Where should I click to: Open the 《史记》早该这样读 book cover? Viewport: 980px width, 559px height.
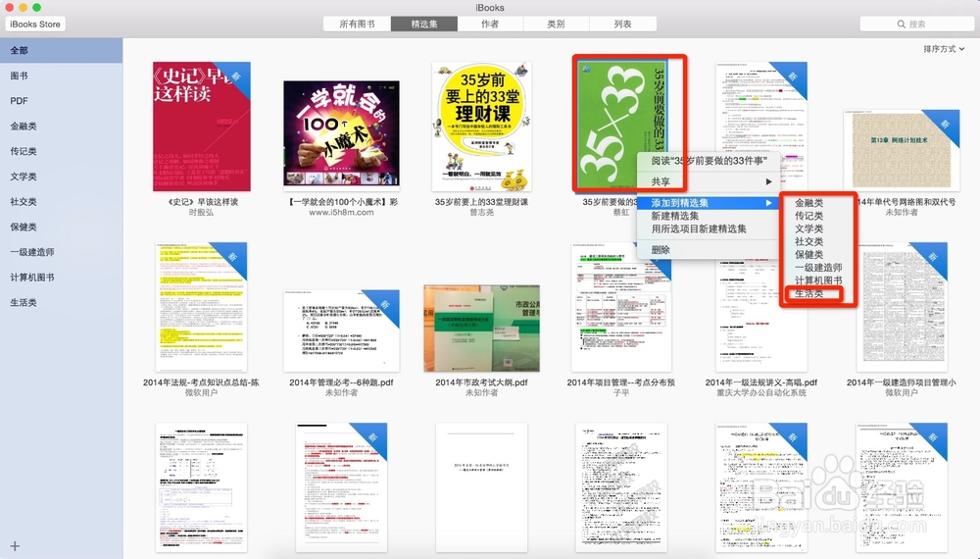point(201,127)
